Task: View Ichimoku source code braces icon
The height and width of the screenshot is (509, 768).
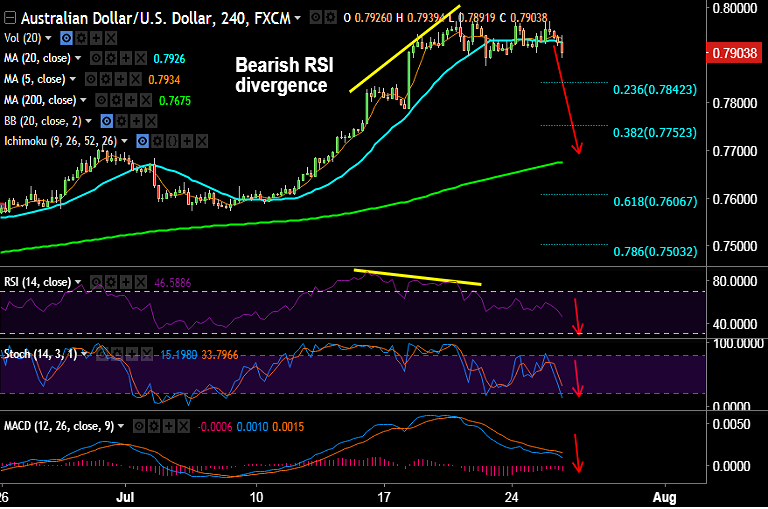Action: 172,142
